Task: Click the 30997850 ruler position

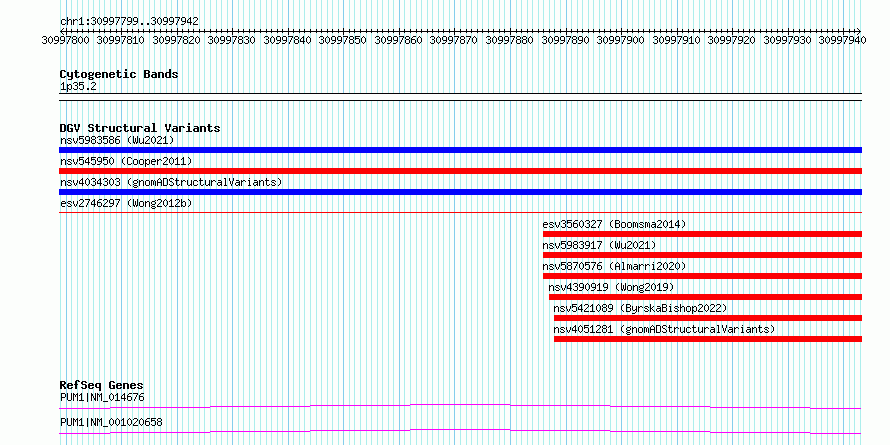Action: coord(343,40)
